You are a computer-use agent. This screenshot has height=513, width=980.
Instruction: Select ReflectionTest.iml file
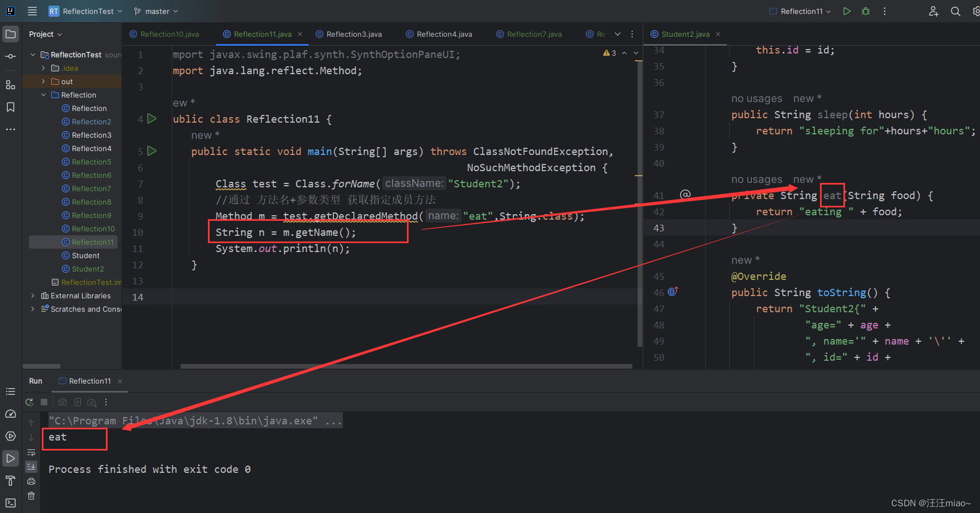click(86, 282)
